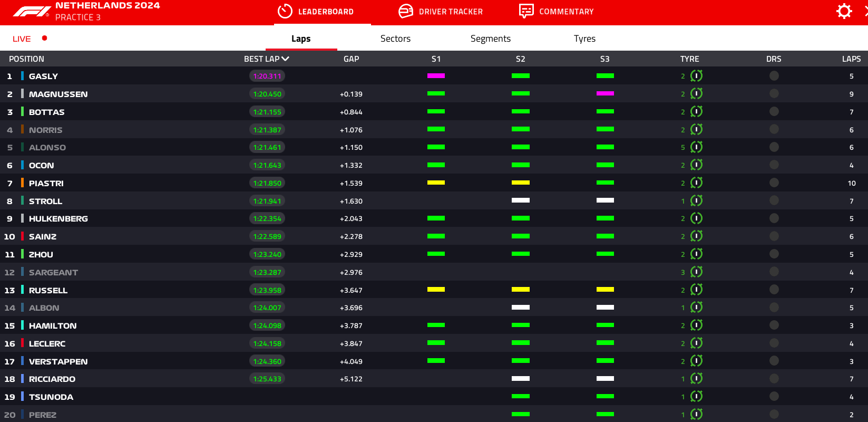Click Tsunoda's tyre compound icon
The height and width of the screenshot is (422, 868).
(x=696, y=397)
